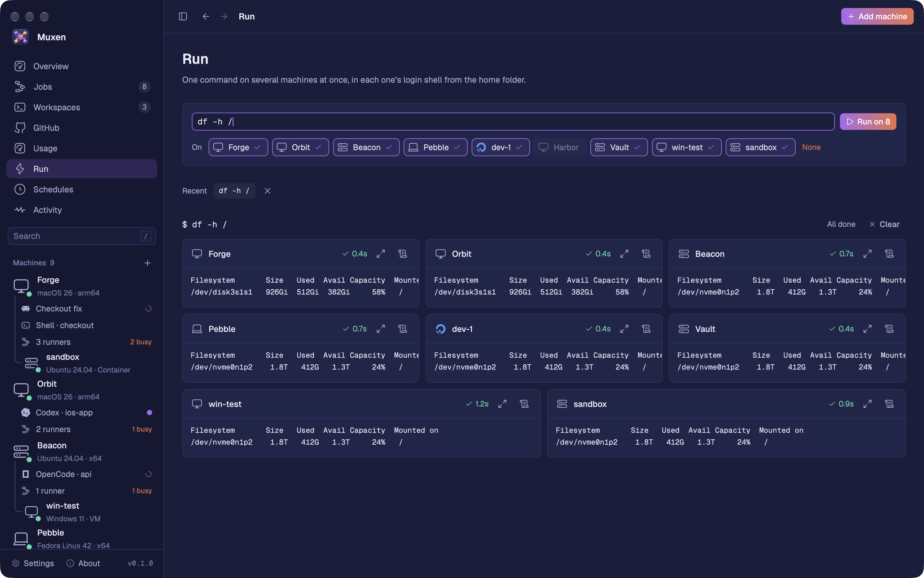Enable Harbor machine chip
This screenshot has height=578, width=924.
coord(560,147)
